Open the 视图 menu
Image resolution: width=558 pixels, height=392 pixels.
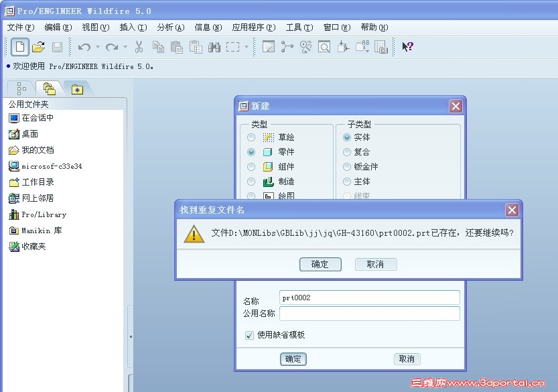coord(95,27)
